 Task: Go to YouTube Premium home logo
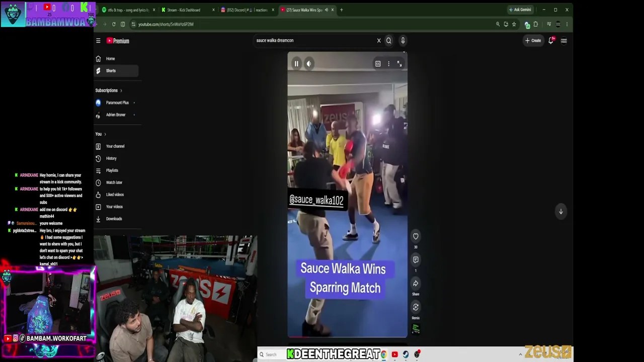(118, 41)
